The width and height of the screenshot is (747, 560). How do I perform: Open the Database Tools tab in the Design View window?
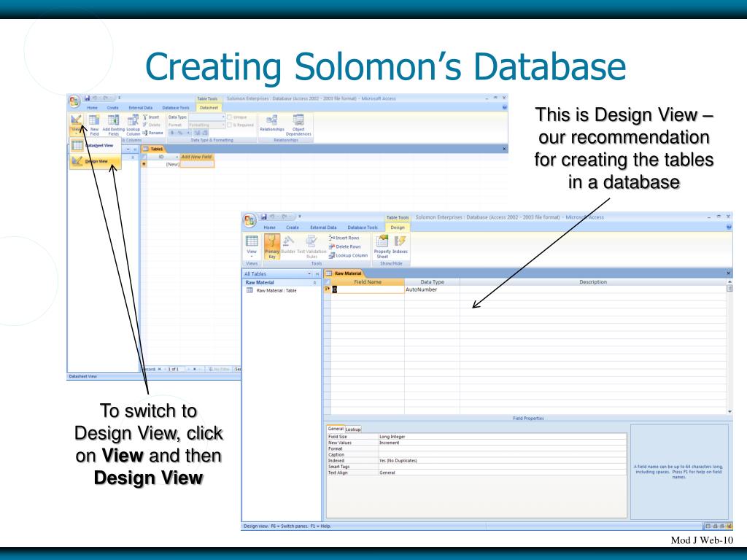363,227
